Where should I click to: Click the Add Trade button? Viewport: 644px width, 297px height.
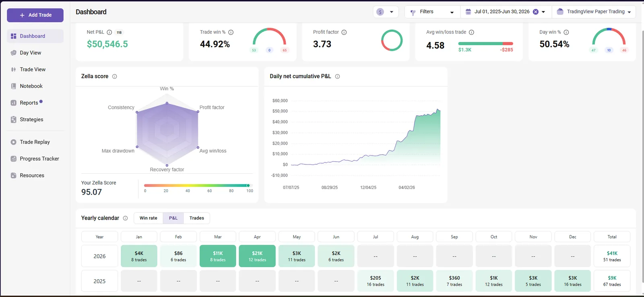coord(35,15)
